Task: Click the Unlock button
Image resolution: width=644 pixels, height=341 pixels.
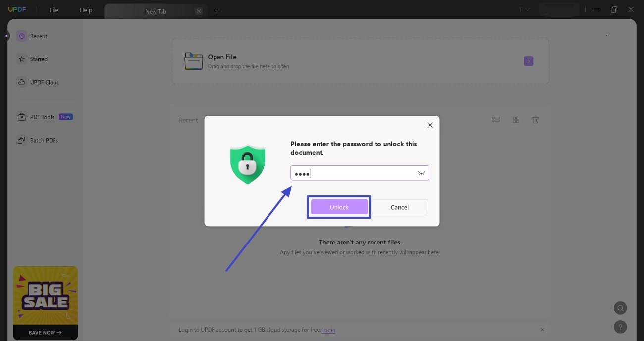Action: click(339, 207)
